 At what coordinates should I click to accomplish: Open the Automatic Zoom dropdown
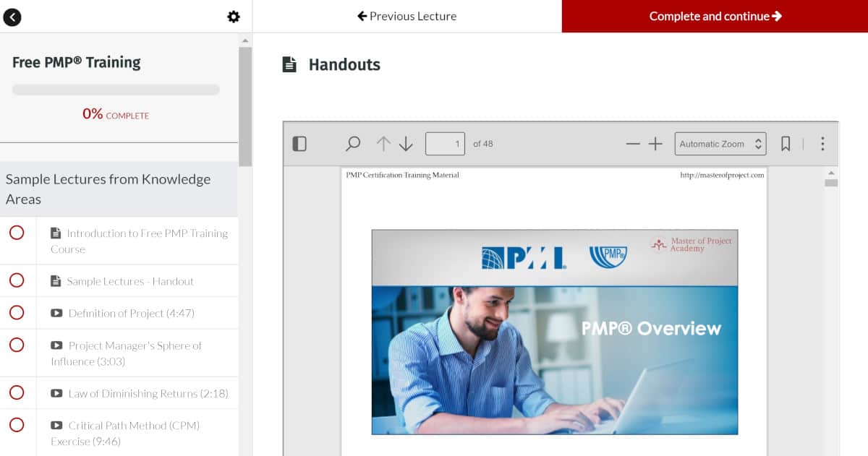pos(720,144)
